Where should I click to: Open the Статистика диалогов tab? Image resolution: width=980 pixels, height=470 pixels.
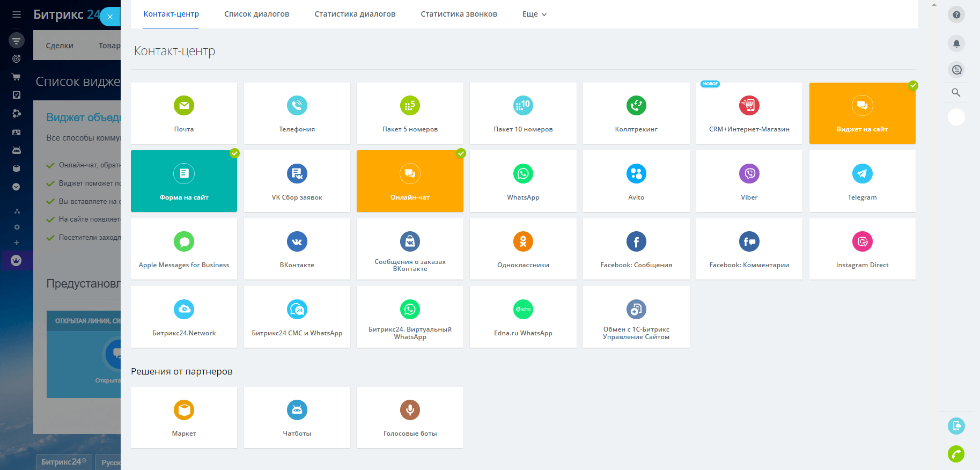coord(355,14)
